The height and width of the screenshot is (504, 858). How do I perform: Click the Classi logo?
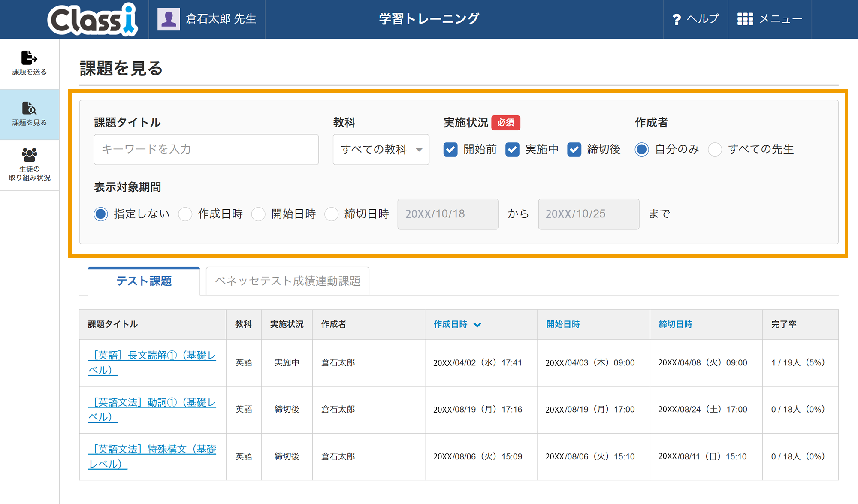(x=92, y=19)
